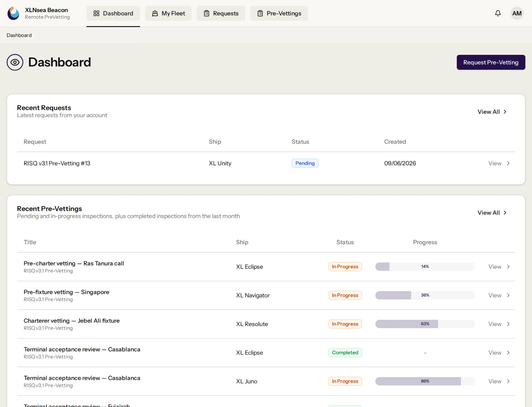The width and height of the screenshot is (532, 407).
Task: View All in Recent Pre-Vettings
Action: (x=492, y=213)
